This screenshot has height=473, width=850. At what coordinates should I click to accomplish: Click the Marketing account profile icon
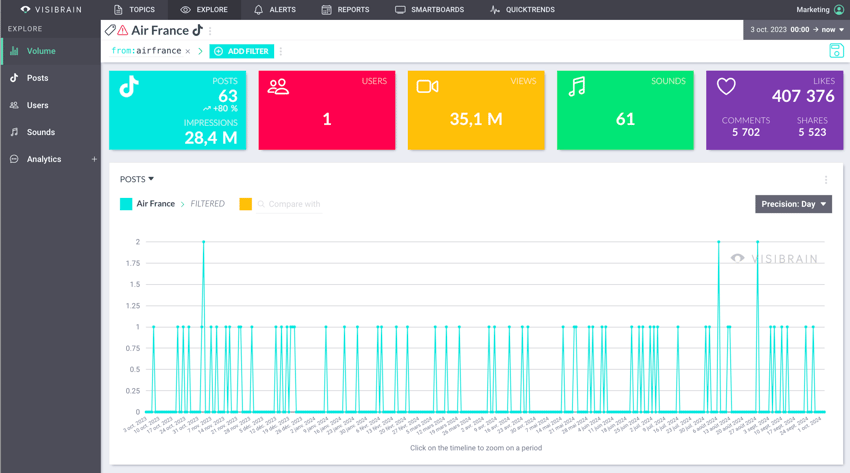tap(839, 10)
